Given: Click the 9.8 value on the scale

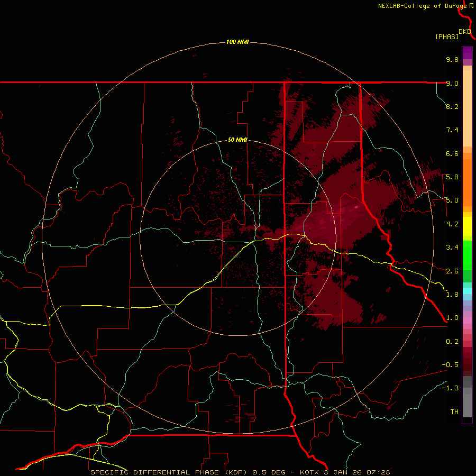Looking at the screenshot, I should click(452, 59).
